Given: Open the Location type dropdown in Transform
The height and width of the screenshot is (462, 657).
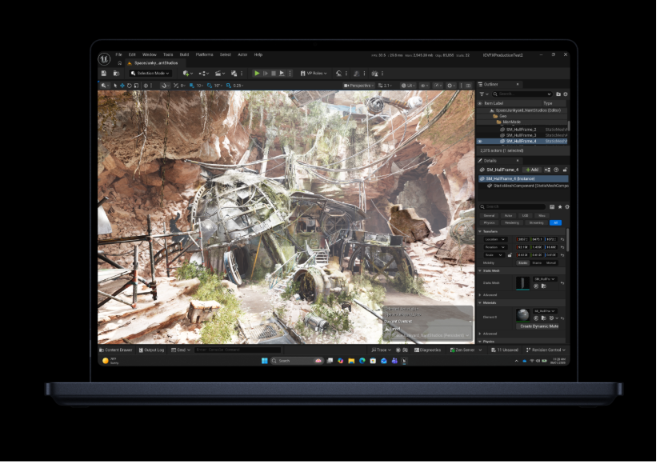Looking at the screenshot, I should [495, 239].
